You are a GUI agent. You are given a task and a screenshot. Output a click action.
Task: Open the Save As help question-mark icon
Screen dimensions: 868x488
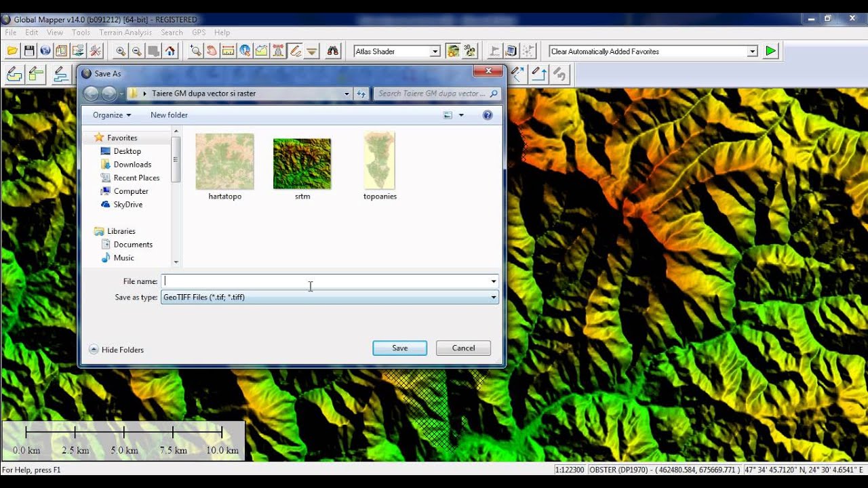[x=488, y=115]
